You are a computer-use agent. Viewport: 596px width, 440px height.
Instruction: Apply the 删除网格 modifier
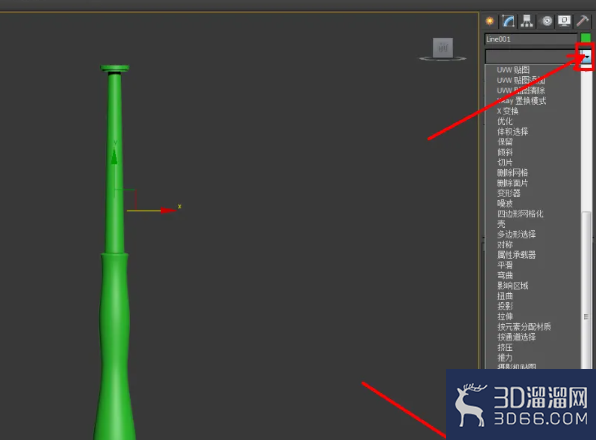pos(512,173)
